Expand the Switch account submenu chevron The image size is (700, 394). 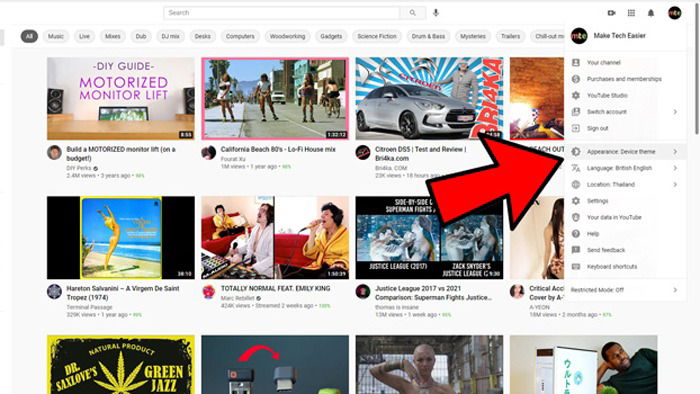[x=675, y=112]
